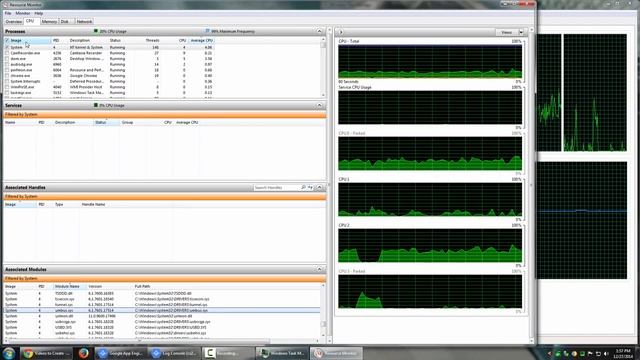Sort modules by Full Path column
Viewport: 640px width, 360px height.
click(142, 287)
